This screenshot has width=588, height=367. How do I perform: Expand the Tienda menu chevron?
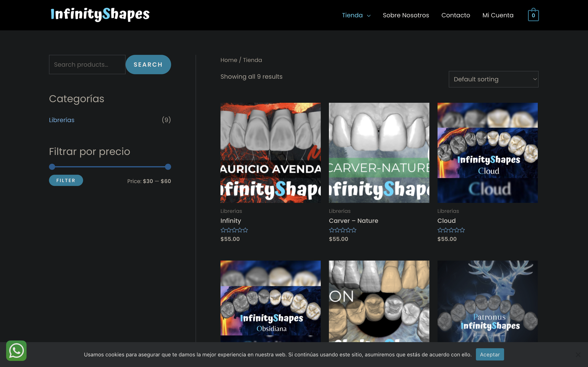click(369, 16)
